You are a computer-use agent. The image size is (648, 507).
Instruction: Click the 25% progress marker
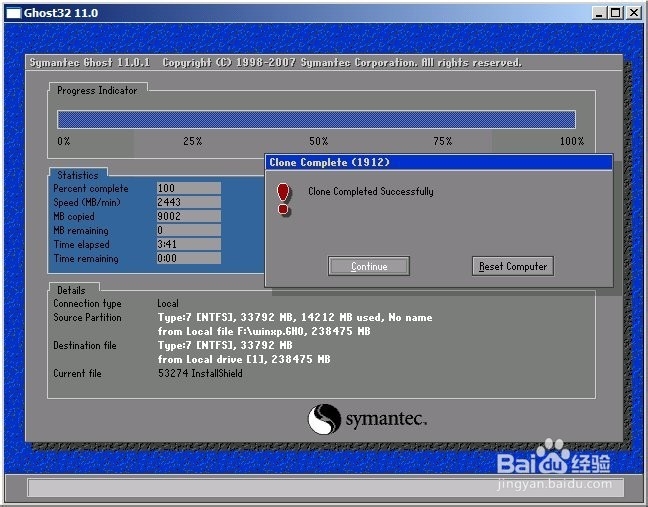pos(193,141)
